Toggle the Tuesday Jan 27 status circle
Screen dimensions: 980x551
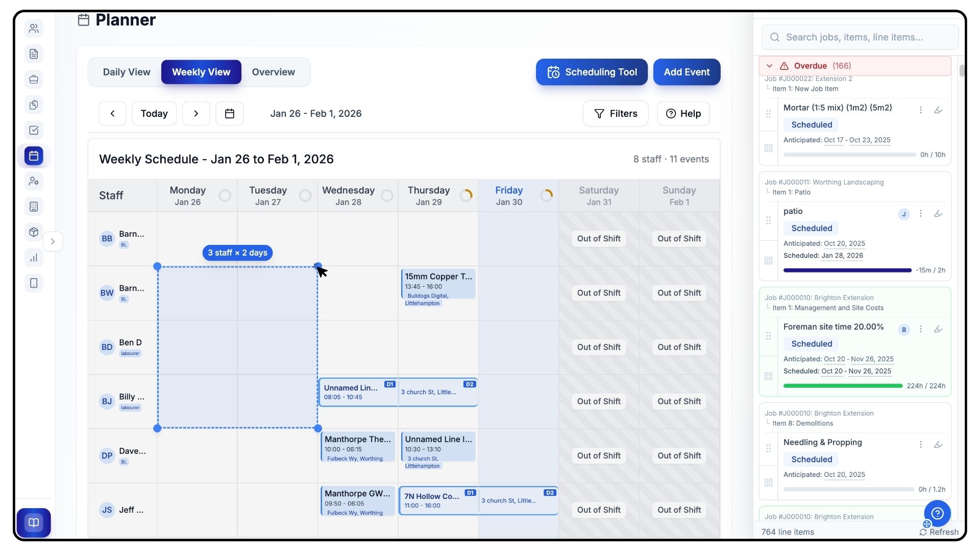click(x=305, y=195)
